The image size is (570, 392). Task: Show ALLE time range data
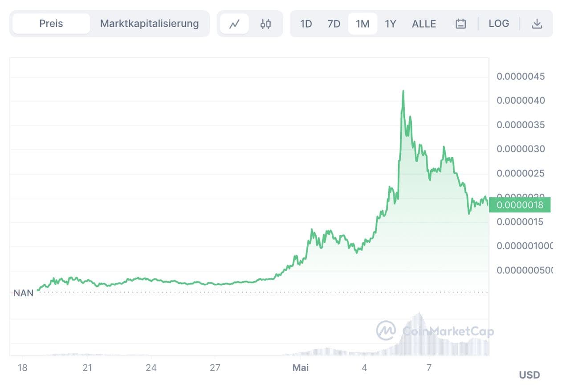pyautogui.click(x=424, y=24)
